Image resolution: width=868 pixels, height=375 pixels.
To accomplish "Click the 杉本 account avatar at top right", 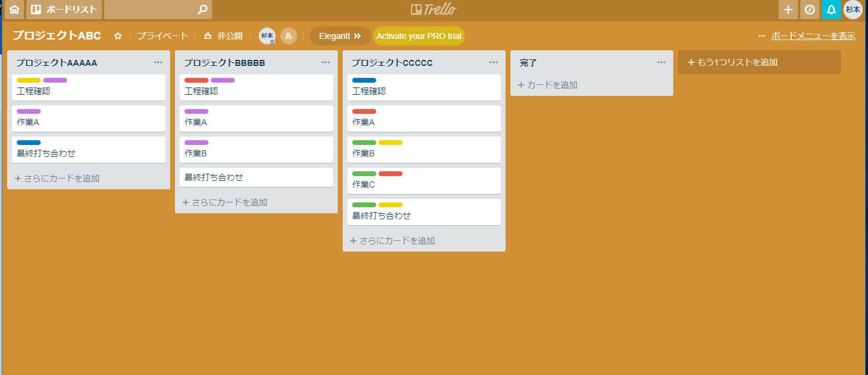I will (852, 10).
